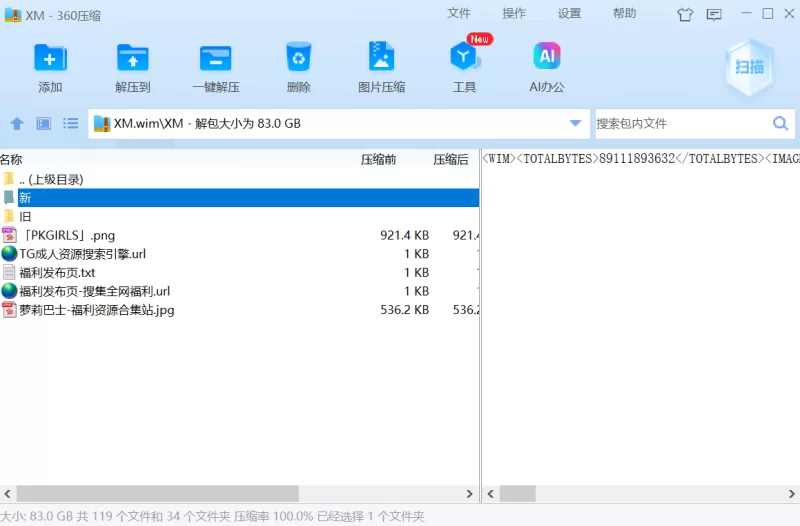This screenshot has height=526, width=800.
Task: Click the preview pane scrollbar thumb
Action: [x=517, y=494]
